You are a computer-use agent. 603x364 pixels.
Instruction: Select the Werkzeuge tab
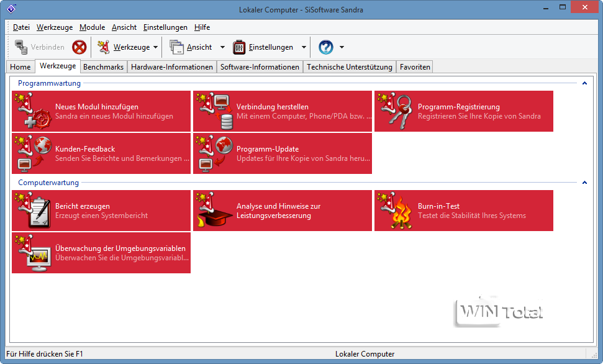tap(58, 66)
